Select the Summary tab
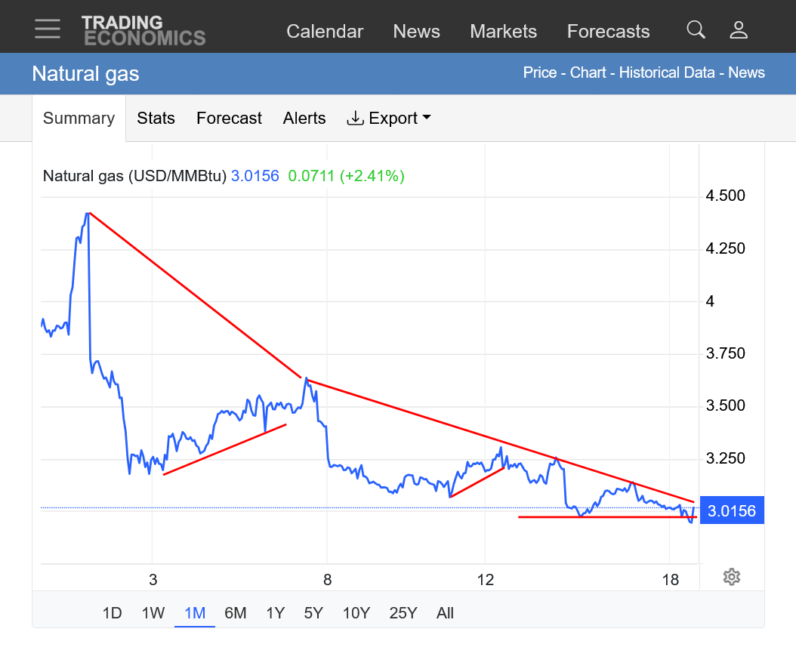Image resolution: width=796 pixels, height=672 pixels. (79, 119)
